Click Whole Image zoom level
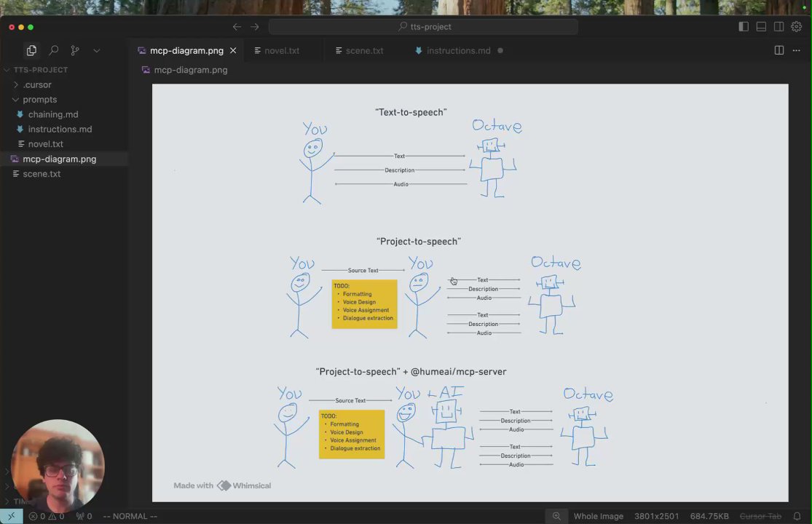Image resolution: width=812 pixels, height=524 pixels. pos(598,516)
